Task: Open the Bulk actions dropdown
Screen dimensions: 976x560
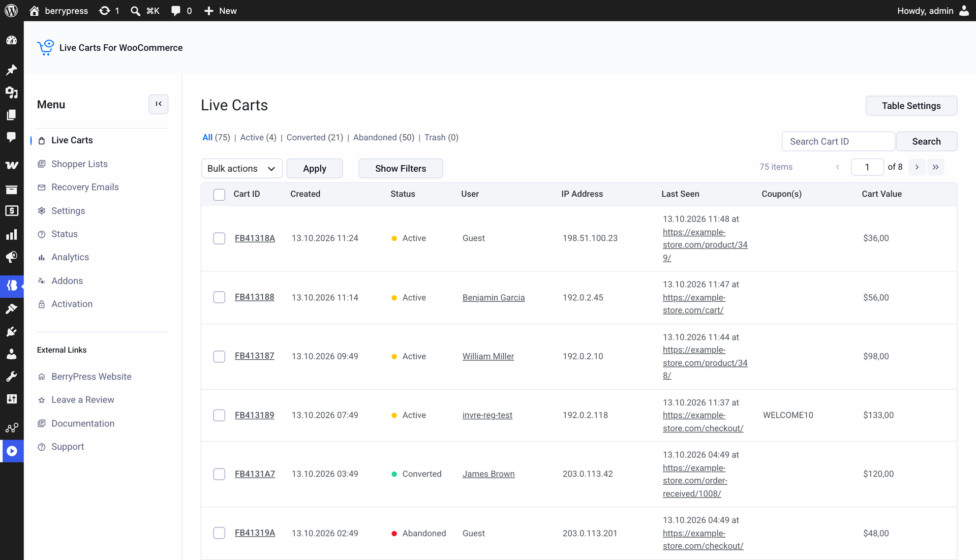Action: tap(242, 168)
